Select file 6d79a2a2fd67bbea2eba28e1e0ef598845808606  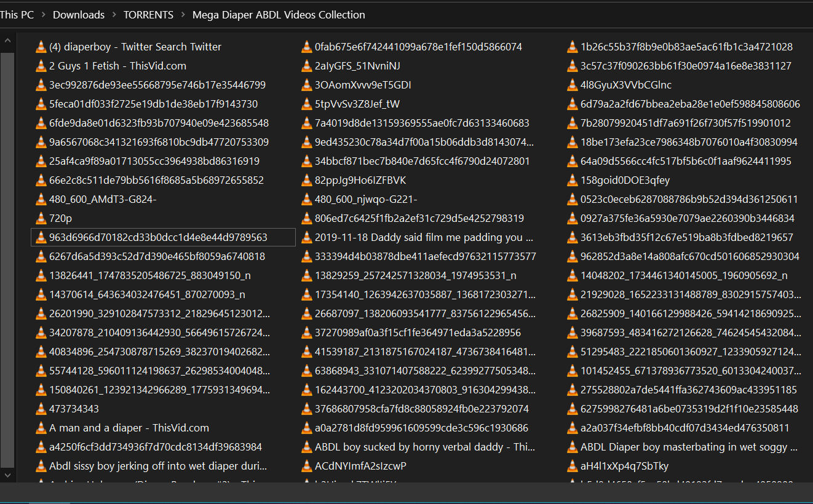[690, 104]
